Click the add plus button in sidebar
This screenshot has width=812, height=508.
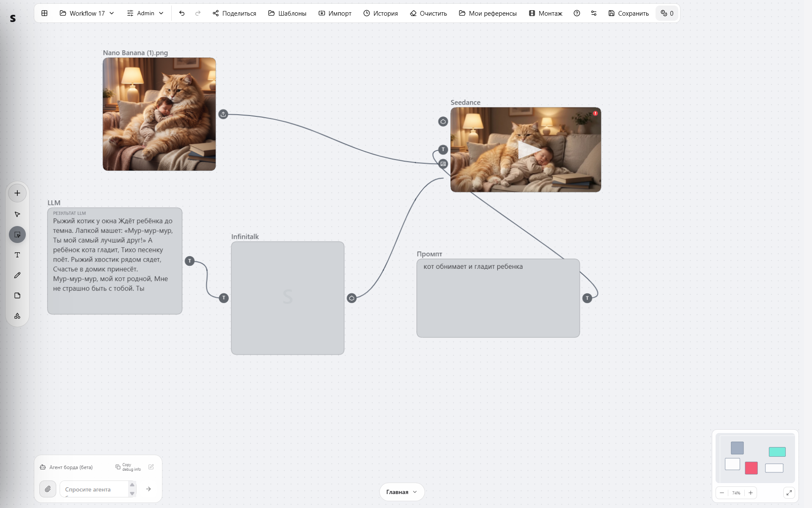(17, 193)
